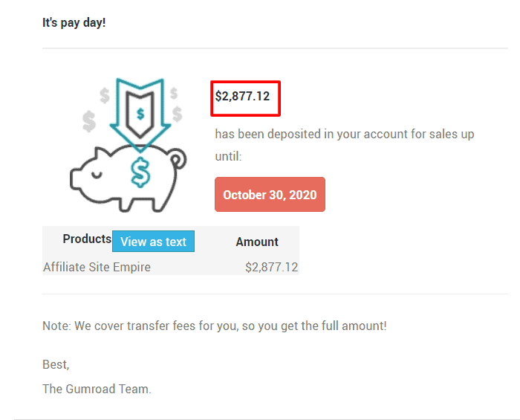Click the $2,877.12 value in the table row
The width and height of the screenshot is (520, 420).
tap(271, 267)
